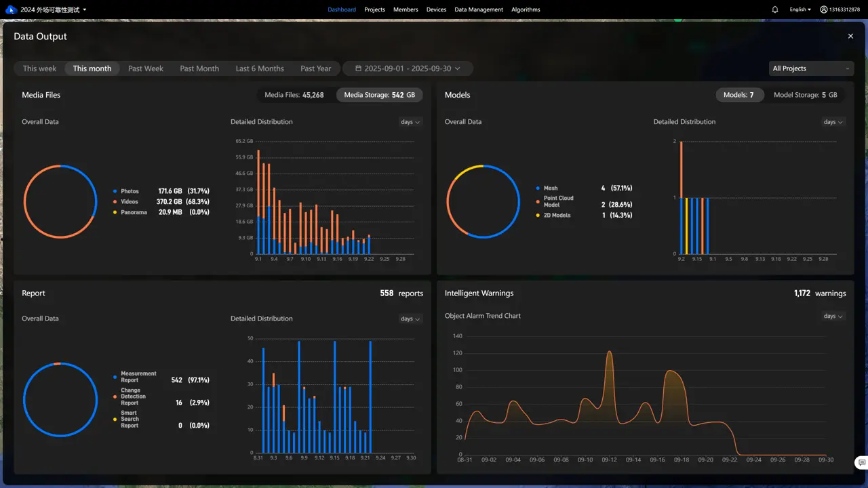
Task: Toggle the Measurement Report legend item
Action: (x=138, y=377)
